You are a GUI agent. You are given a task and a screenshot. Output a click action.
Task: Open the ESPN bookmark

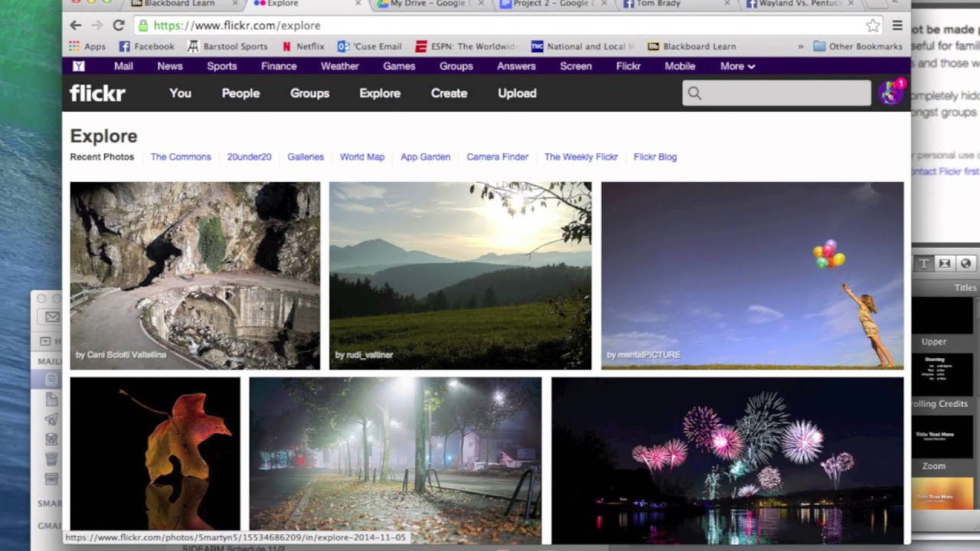point(466,47)
